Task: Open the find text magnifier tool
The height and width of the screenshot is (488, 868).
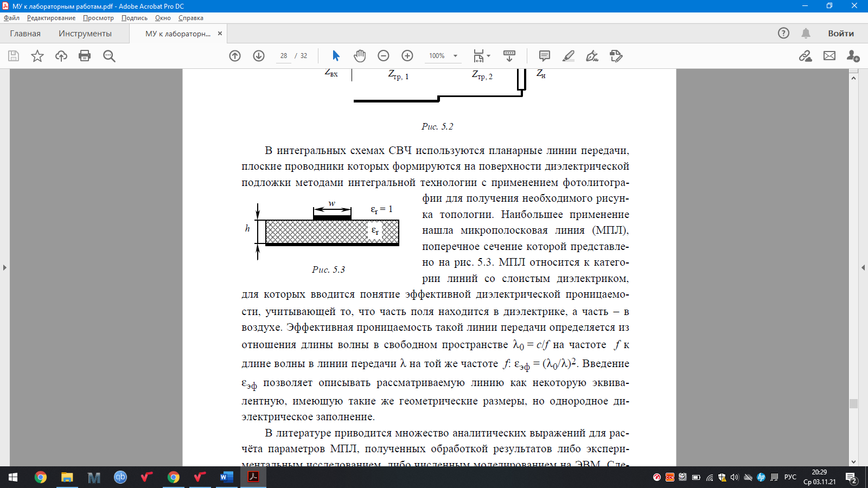Action: (x=109, y=56)
